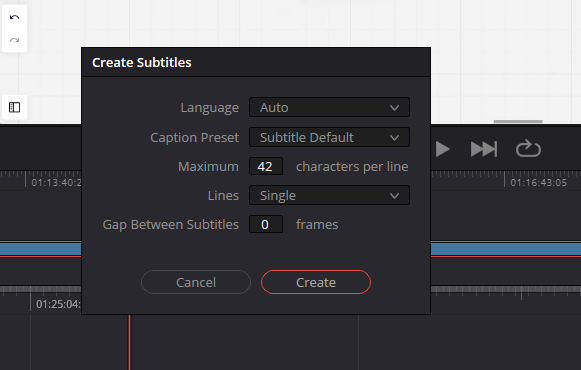
Task: Click the redo arrow icon
Action: (14, 40)
